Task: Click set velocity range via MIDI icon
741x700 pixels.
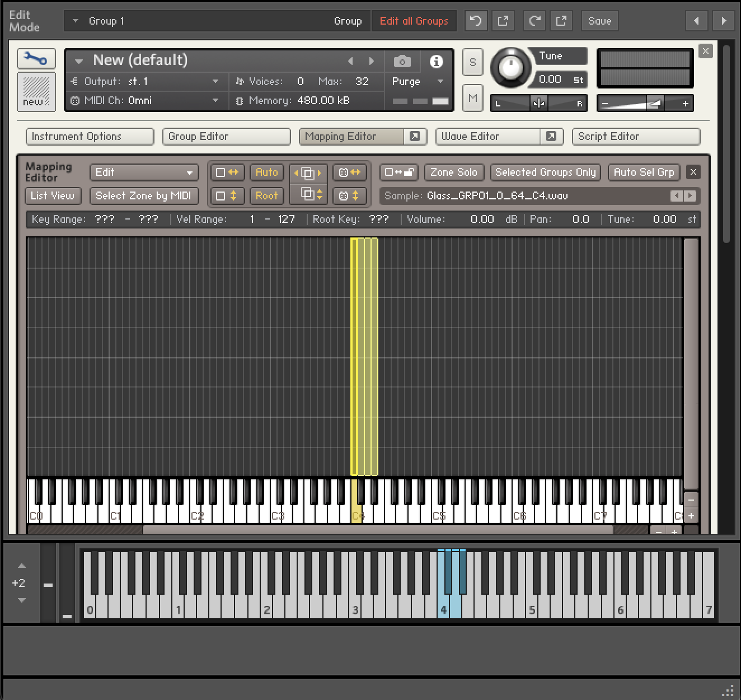Action: [350, 196]
